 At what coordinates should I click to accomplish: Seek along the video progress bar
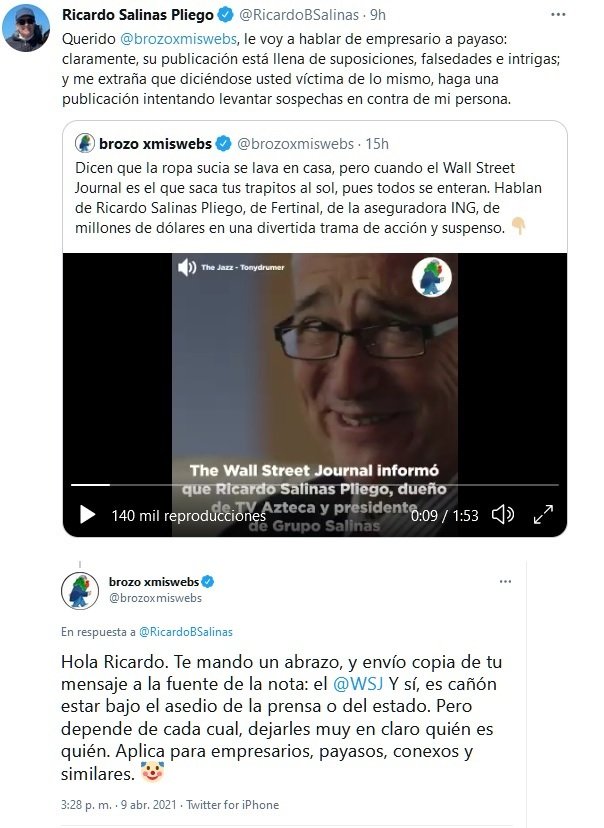pos(315,484)
